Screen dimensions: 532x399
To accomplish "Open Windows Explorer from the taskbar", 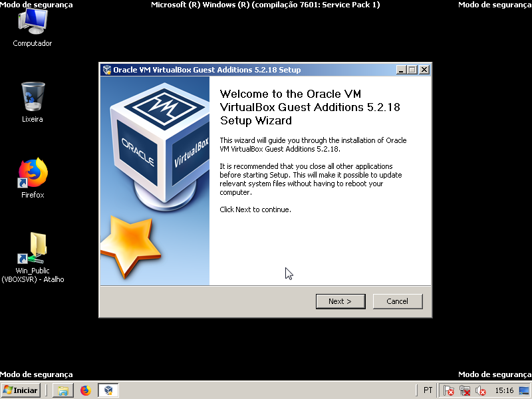I will tap(63, 390).
